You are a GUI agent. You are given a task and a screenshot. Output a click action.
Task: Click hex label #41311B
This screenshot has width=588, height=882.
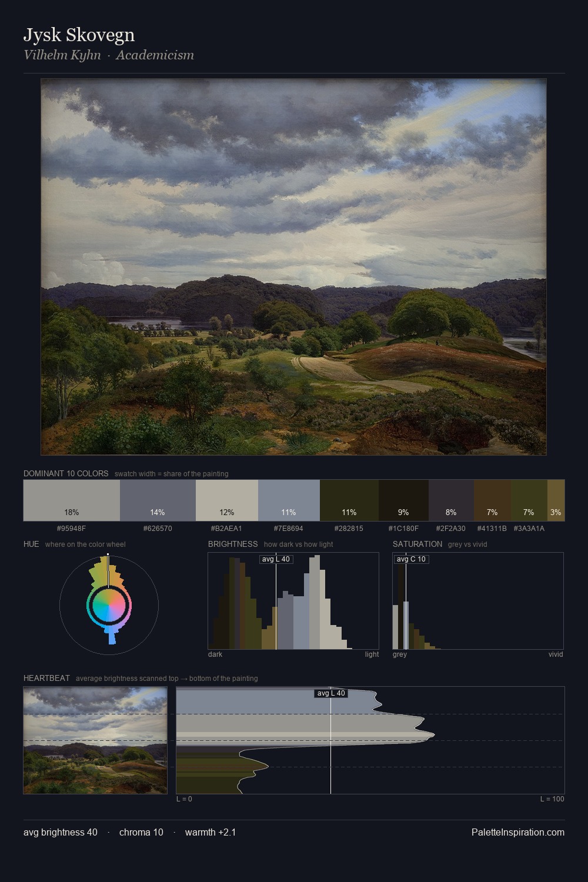tap(492, 528)
